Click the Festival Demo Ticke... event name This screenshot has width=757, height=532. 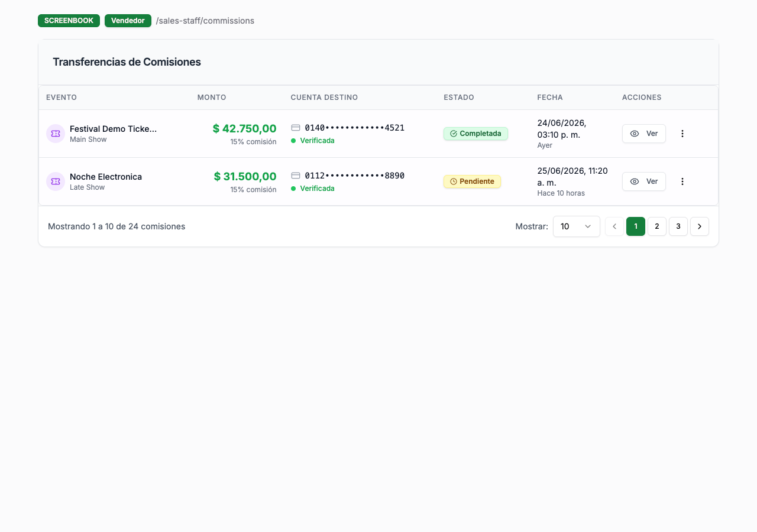pos(114,129)
